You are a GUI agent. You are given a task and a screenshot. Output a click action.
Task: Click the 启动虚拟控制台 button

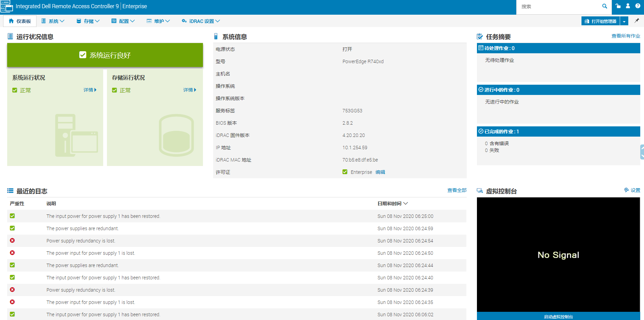[x=559, y=316]
